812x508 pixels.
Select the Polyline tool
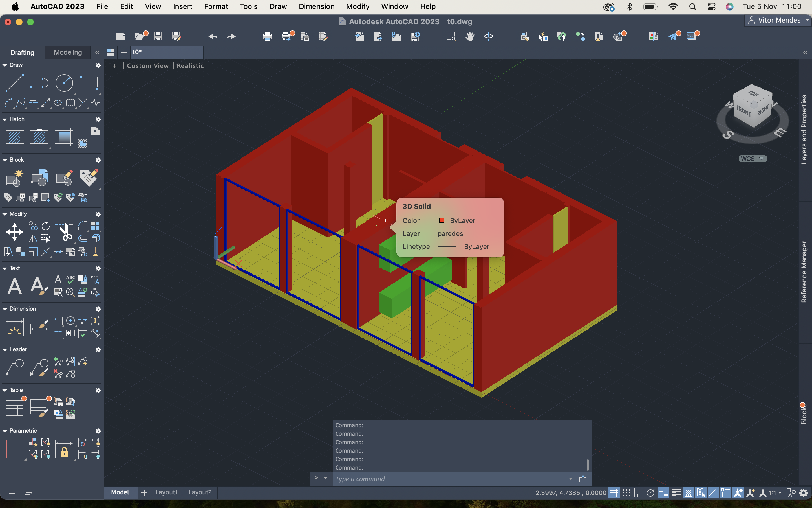pyautogui.click(x=39, y=83)
